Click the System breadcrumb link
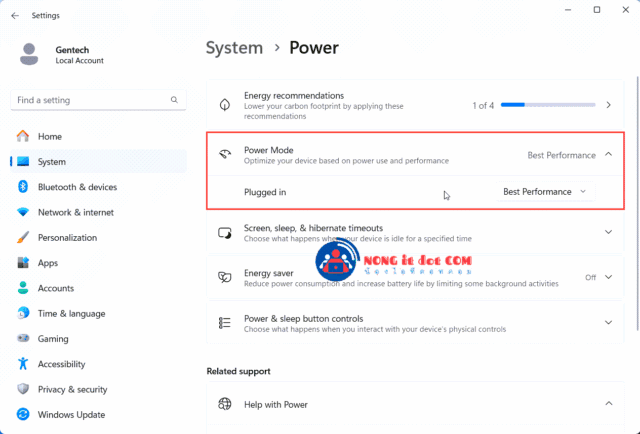The height and width of the screenshot is (434, 640). [x=234, y=48]
